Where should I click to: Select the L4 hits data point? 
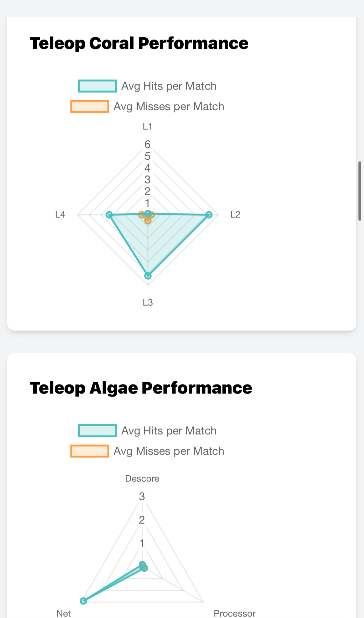coord(109,215)
